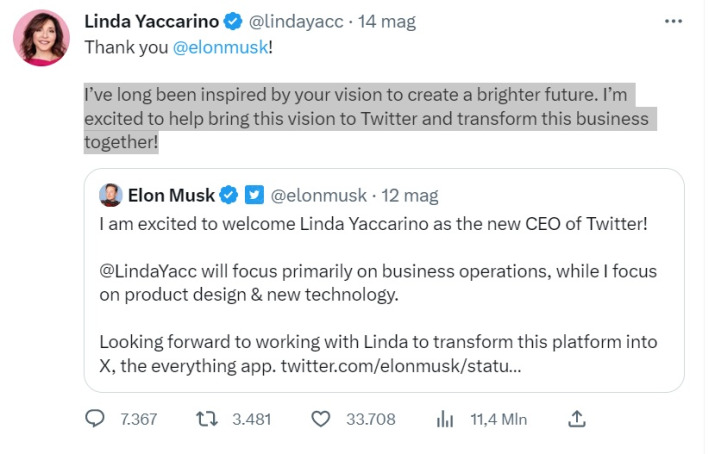Click the Linda Yaccarino display name
715x454 pixels.
[x=153, y=20]
